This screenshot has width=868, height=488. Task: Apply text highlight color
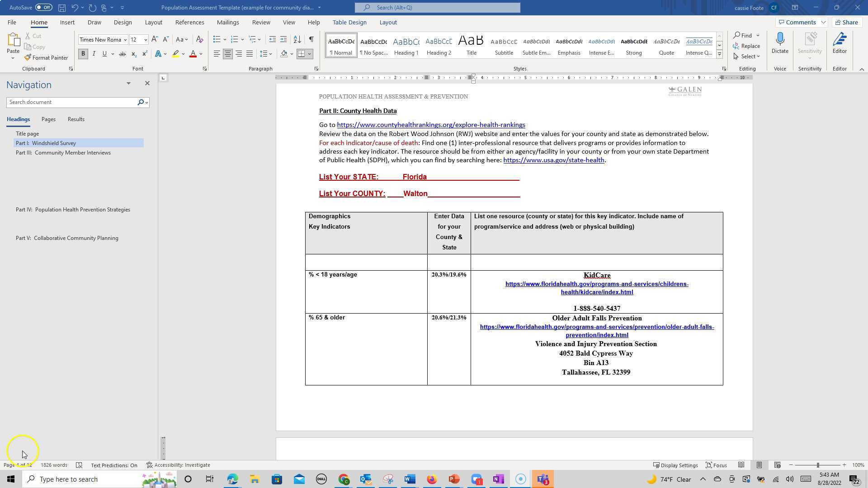tap(175, 54)
